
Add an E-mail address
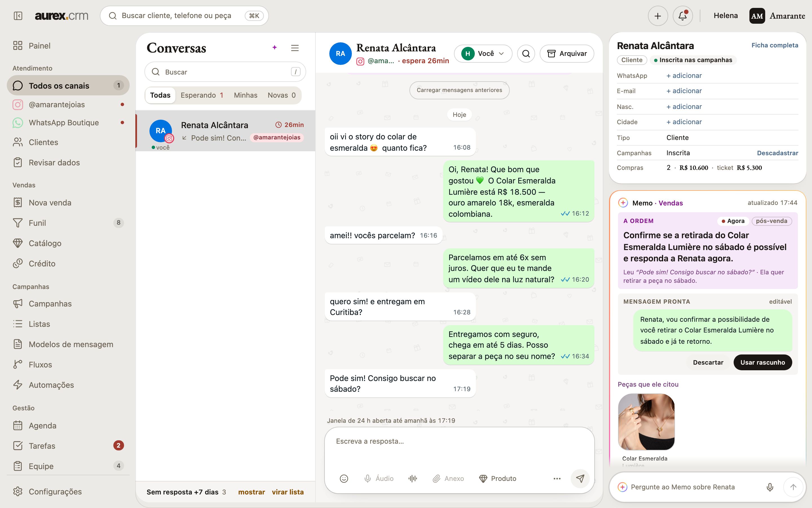[684, 91]
